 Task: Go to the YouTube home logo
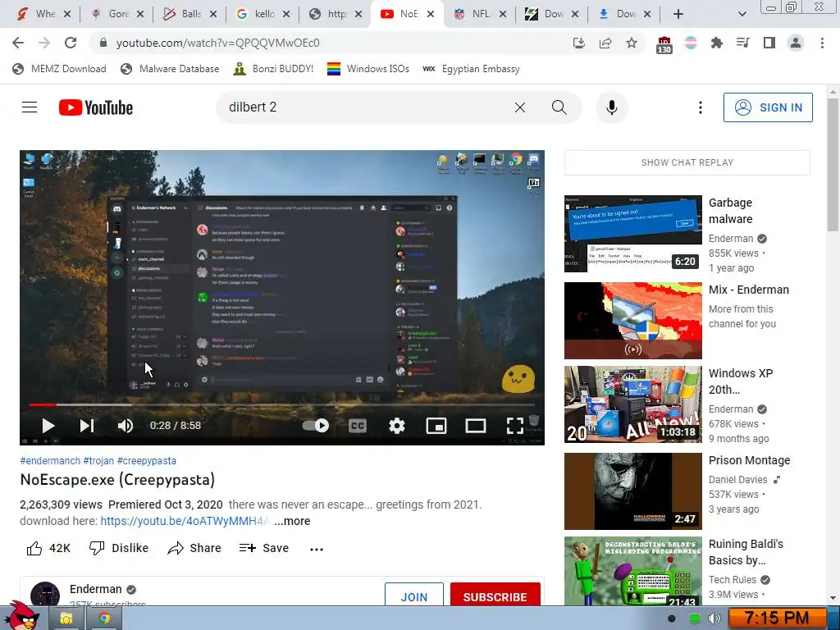pyautogui.click(x=96, y=107)
